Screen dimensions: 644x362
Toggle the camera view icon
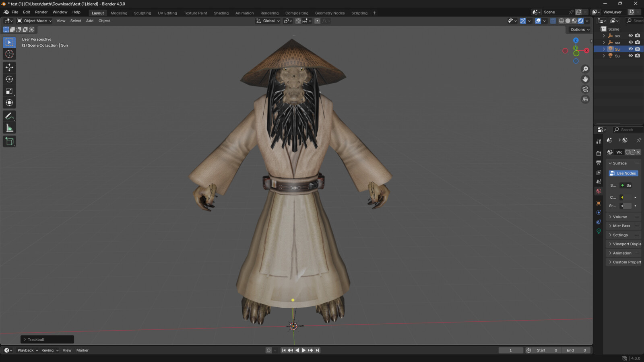585,89
